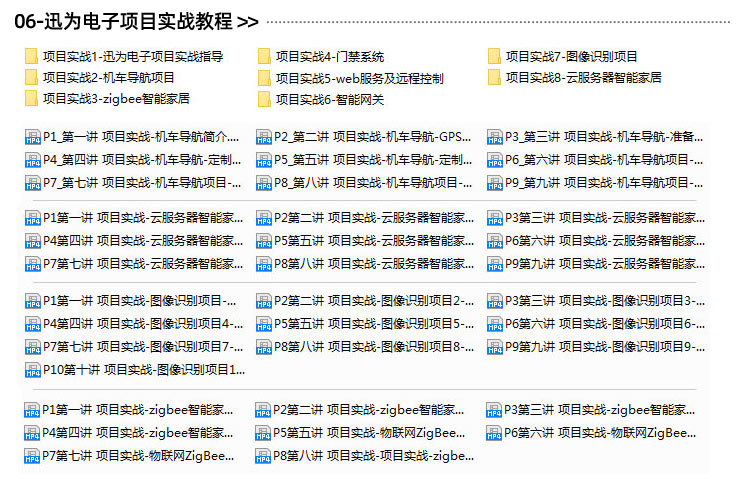Viewport: 750px width, 479px height.
Task: Select file name P4第四讲 zigbee智能家
Action: pyautogui.click(x=138, y=433)
